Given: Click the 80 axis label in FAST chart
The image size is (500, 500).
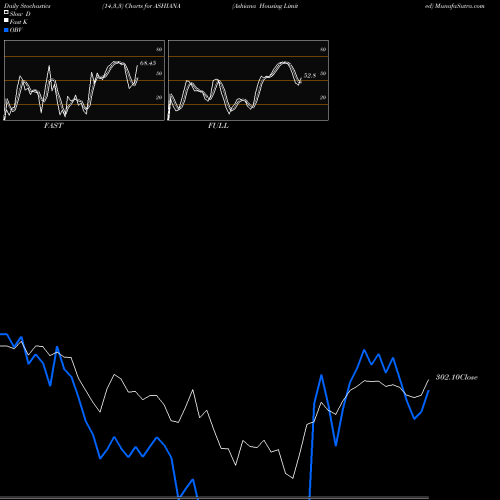Looking at the screenshot, I should [x=159, y=49].
